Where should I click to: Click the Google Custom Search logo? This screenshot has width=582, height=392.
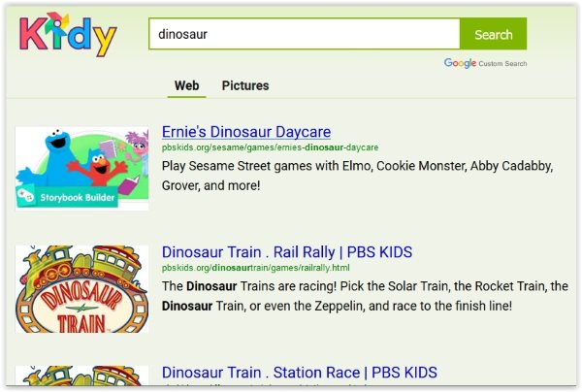485,63
